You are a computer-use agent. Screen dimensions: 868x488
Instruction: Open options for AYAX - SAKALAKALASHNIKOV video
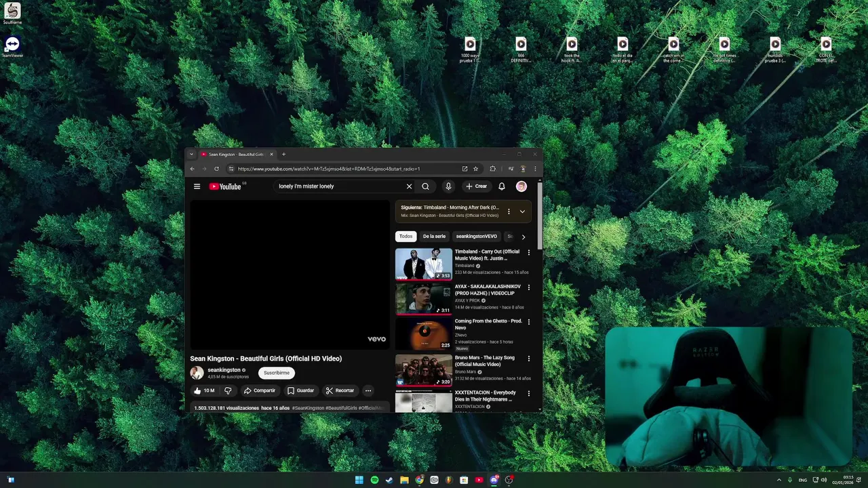529,287
